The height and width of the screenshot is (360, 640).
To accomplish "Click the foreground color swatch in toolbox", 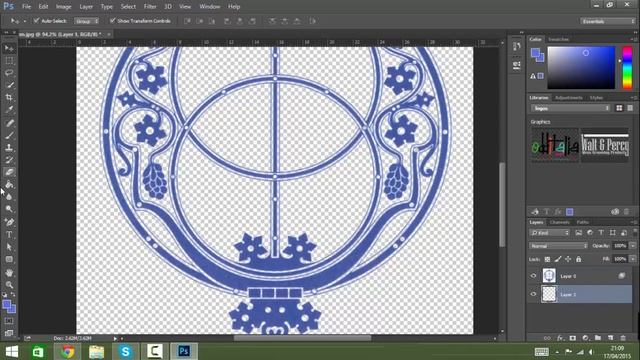I will (x=7, y=304).
